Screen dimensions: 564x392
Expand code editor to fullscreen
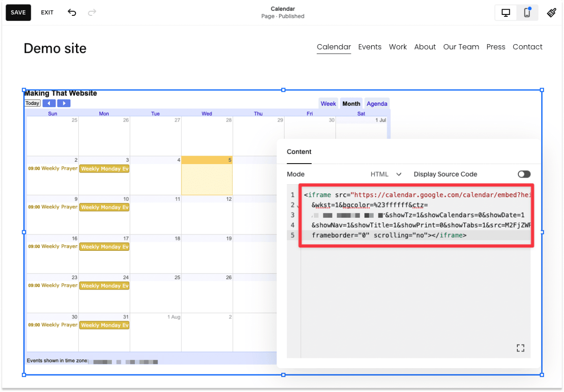pos(520,348)
